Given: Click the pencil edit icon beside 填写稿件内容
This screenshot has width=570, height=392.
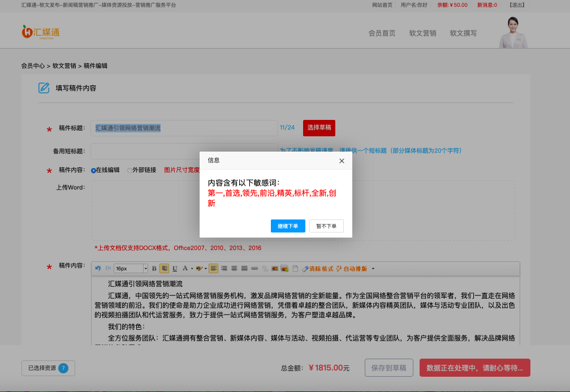Looking at the screenshot, I should pos(44,88).
